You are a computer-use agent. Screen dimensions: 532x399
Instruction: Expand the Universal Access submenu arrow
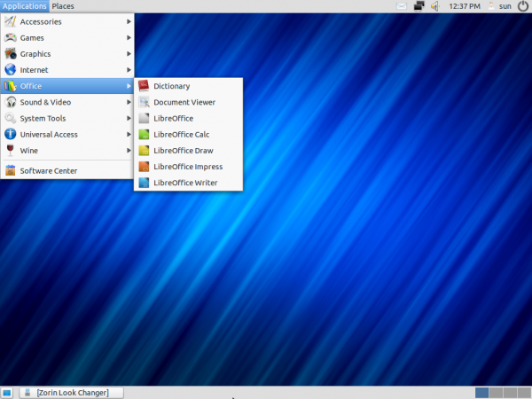[x=129, y=134]
